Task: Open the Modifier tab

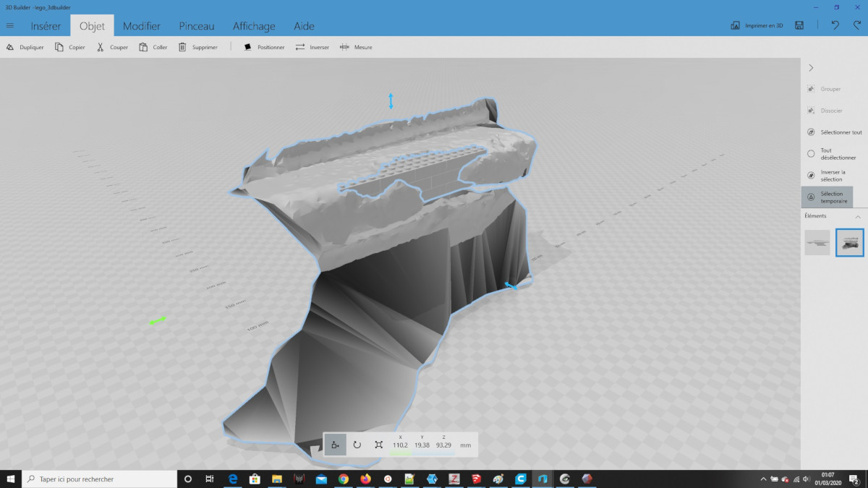Action: click(x=142, y=26)
